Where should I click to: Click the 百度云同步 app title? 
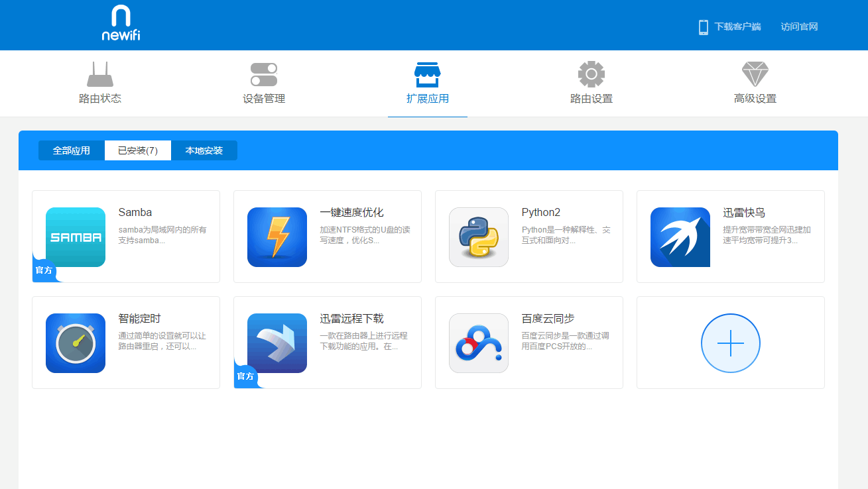pos(548,319)
